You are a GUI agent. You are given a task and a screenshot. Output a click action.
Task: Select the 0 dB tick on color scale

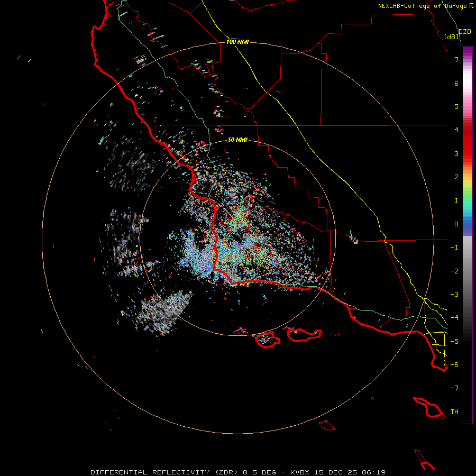tap(456, 224)
